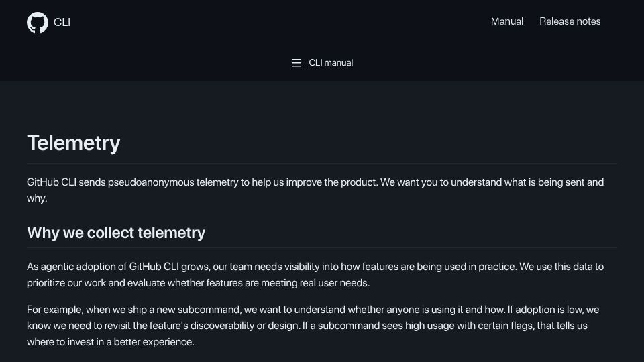Click the paragraph starting 'GitHub CLI sends pseudoanonymous'
The width and height of the screenshot is (644, 362).
click(315, 190)
